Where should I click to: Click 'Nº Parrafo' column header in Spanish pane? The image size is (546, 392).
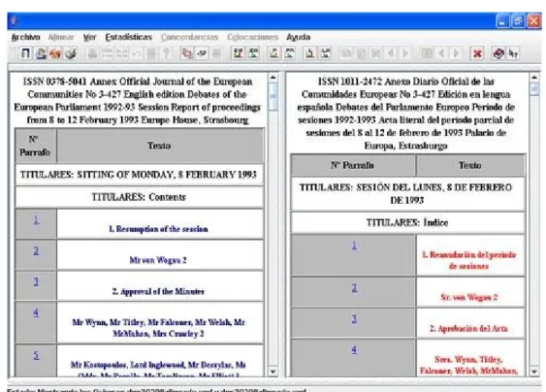pos(353,165)
